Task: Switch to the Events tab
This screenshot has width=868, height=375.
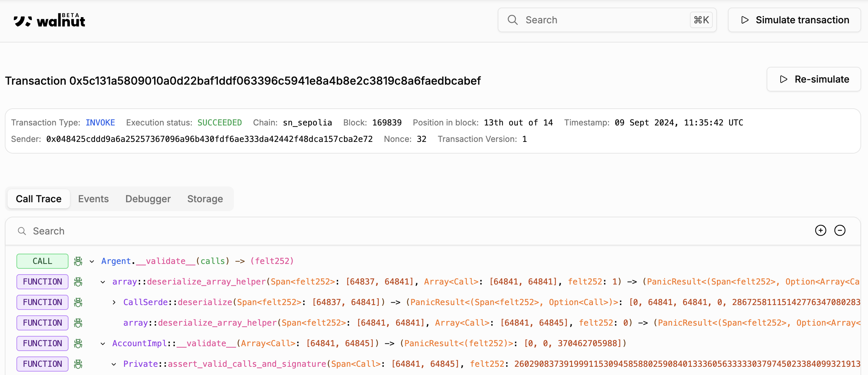Action: 93,198
